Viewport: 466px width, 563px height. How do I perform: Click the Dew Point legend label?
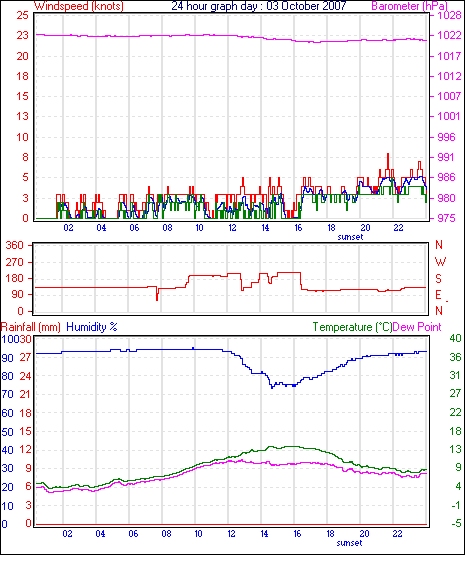coord(417,327)
